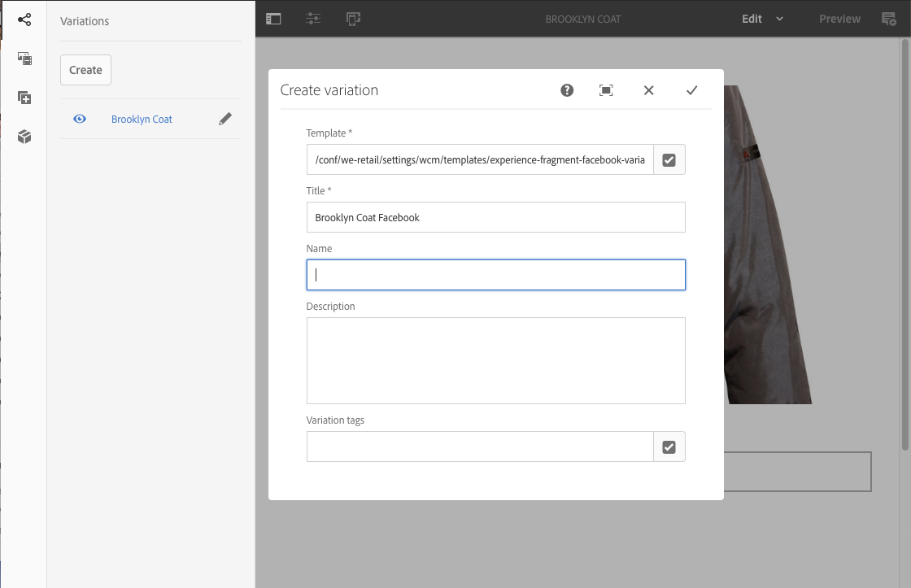The width and height of the screenshot is (911, 588).
Task: Open the Variations share icon in side rail
Action: (24, 19)
